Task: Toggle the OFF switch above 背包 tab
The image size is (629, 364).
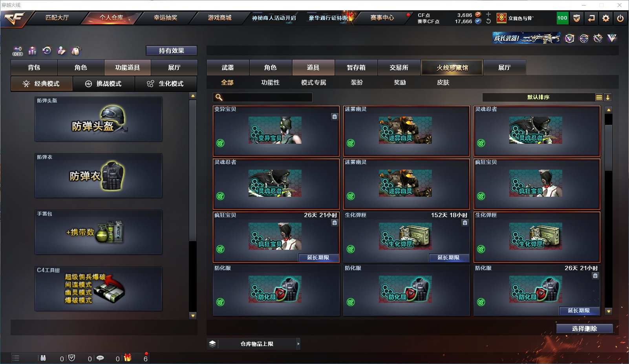Action: 18,51
